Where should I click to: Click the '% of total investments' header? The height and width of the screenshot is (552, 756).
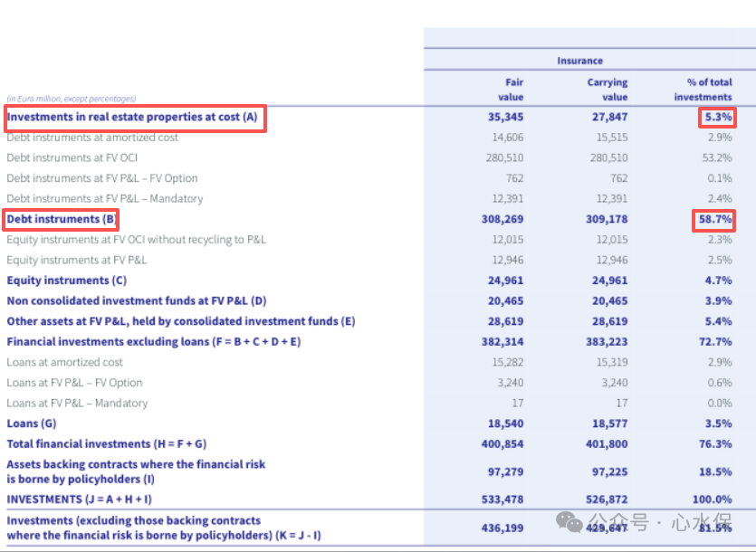tap(703, 90)
